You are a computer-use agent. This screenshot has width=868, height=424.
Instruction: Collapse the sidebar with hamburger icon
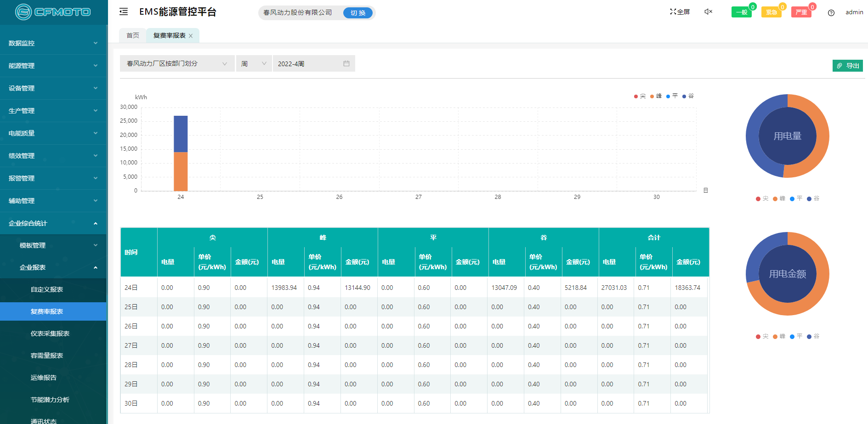click(124, 12)
